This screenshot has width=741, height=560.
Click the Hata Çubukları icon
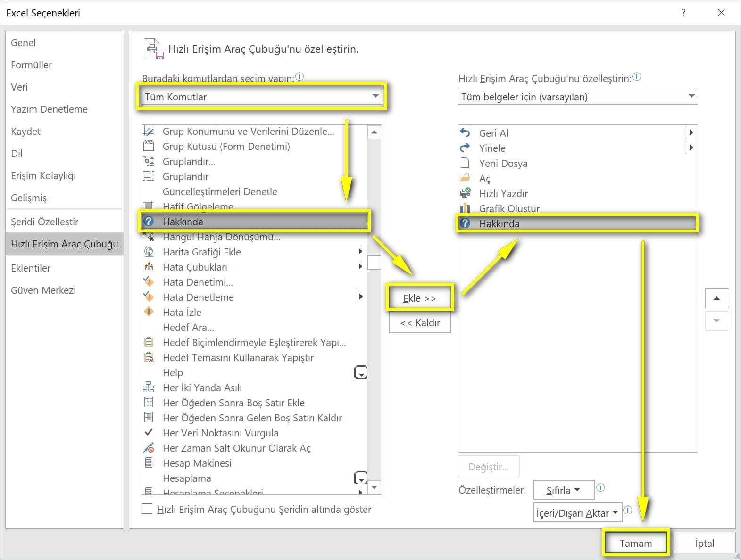pos(149,267)
